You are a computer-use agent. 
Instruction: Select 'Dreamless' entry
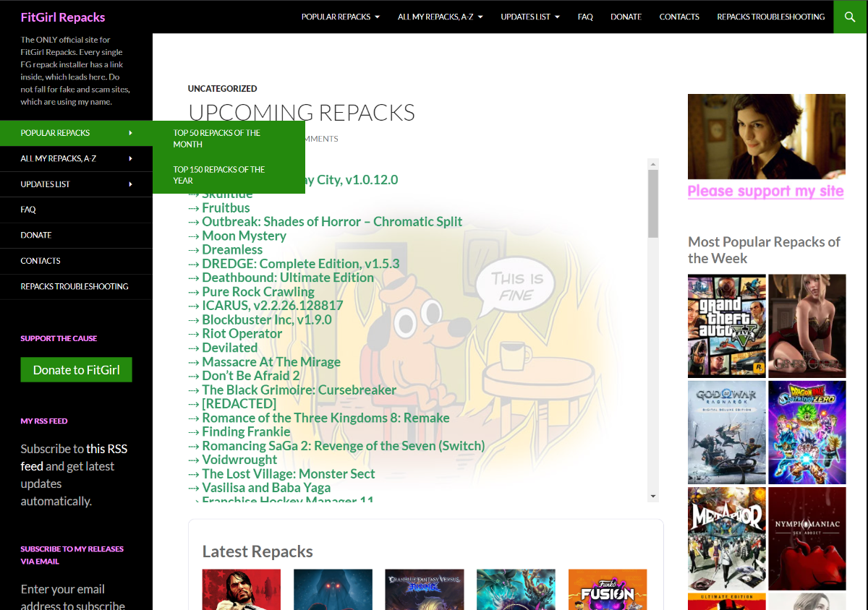coord(232,250)
